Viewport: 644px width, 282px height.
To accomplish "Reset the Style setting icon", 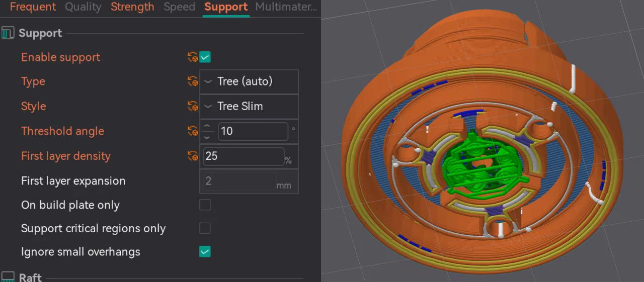I will (192, 106).
